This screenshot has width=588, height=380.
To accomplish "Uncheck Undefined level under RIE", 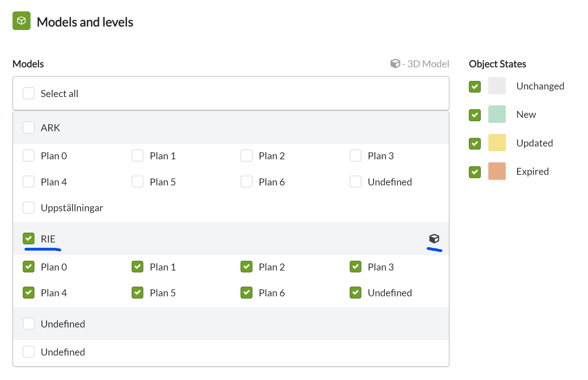I will pyautogui.click(x=355, y=293).
